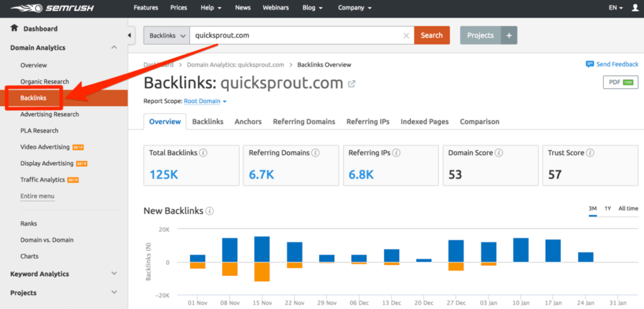This screenshot has width=644, height=309.
Task: Select the 3M chart range
Action: pyautogui.click(x=592, y=209)
